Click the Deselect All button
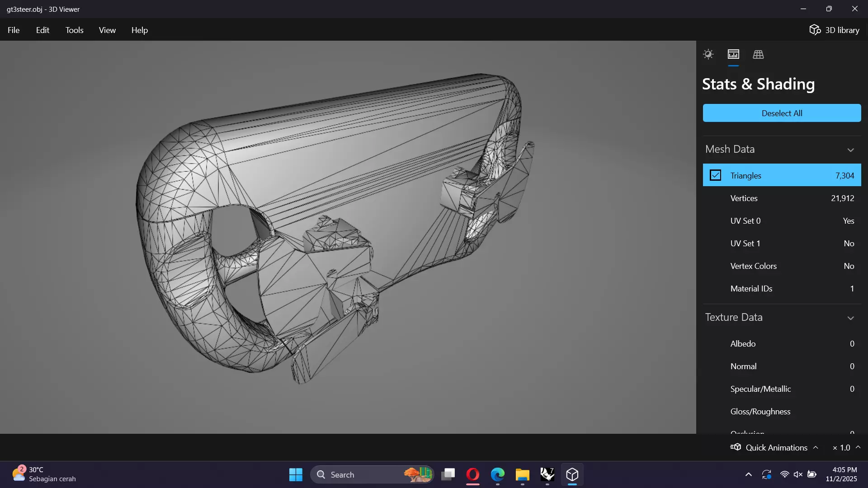 [x=782, y=113]
